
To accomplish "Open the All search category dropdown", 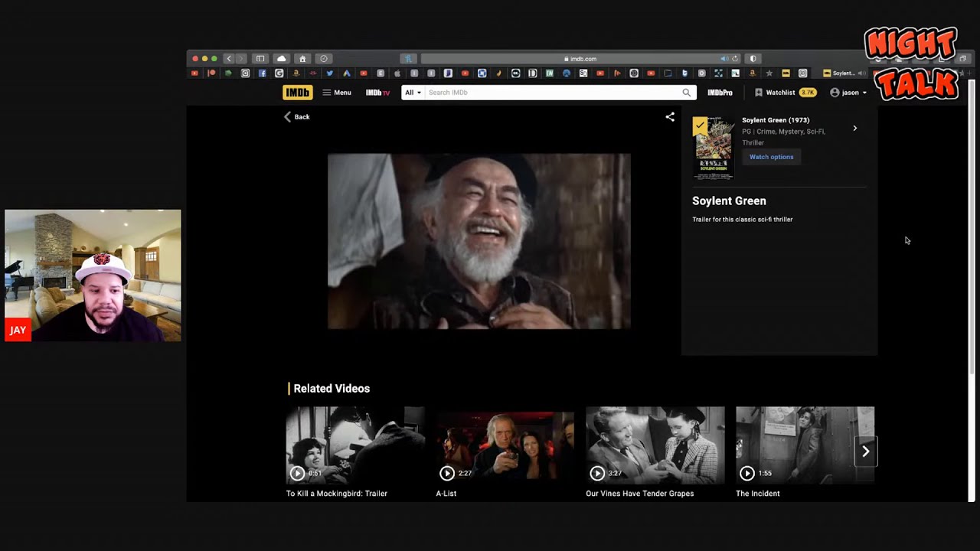I will [x=413, y=93].
